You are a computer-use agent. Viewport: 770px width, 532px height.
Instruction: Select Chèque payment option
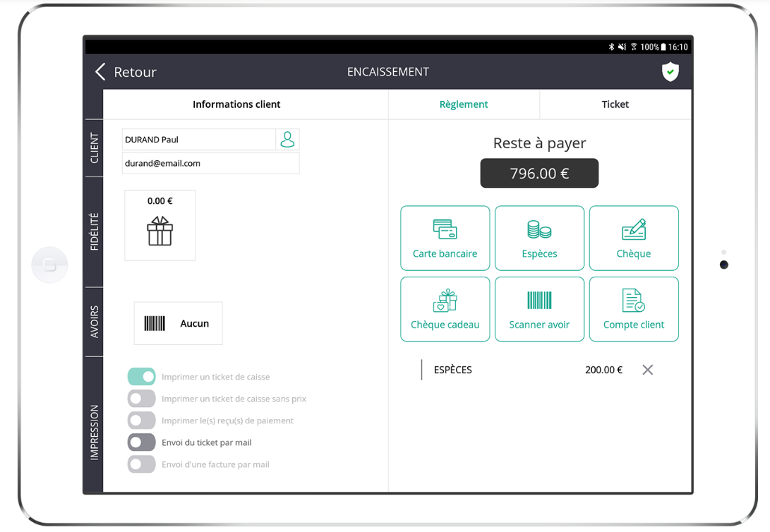[634, 238]
